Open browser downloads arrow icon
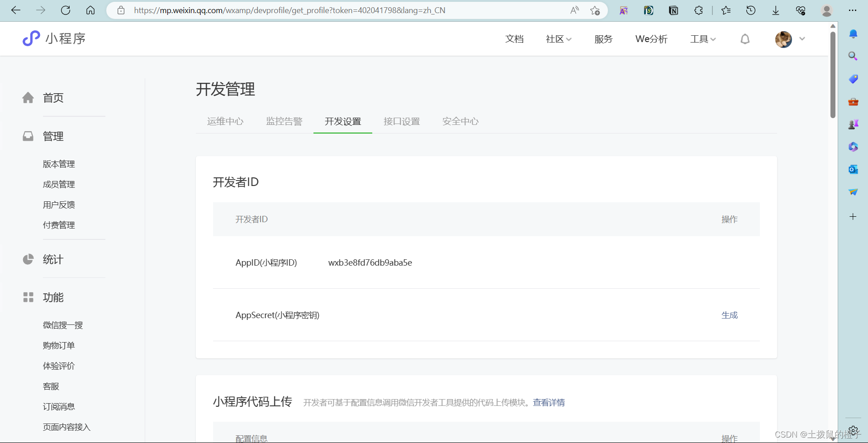This screenshot has height=443, width=868. (x=776, y=10)
